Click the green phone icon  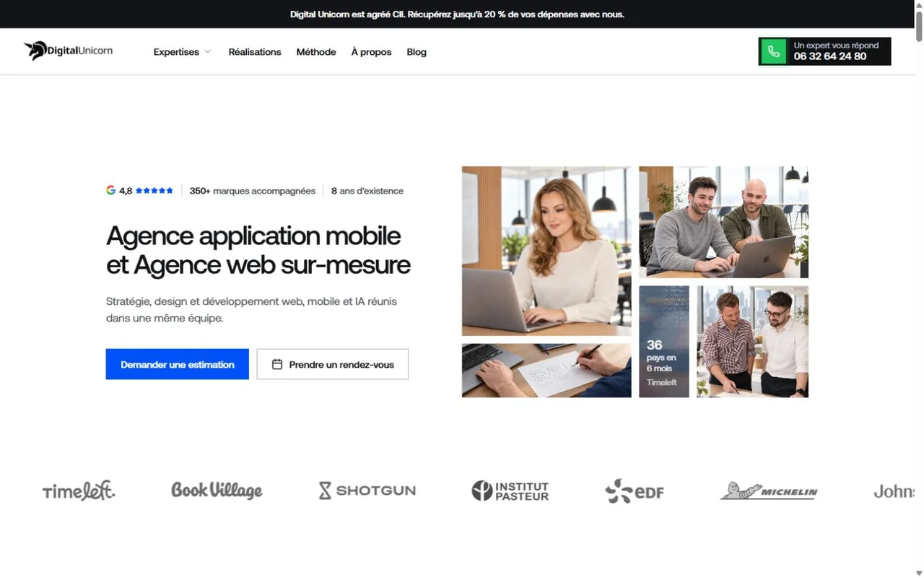pyautogui.click(x=773, y=51)
